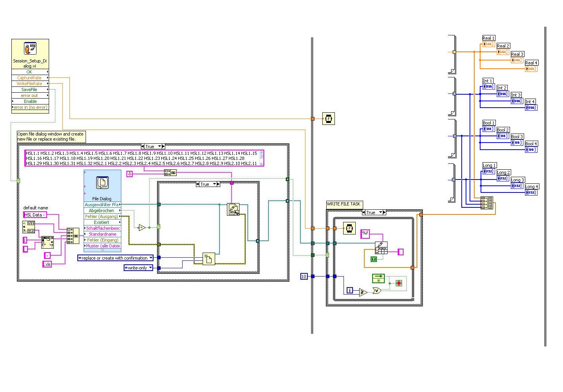Viewport: 563px width, 392px height.
Task: Click the Greater Or Equal comparison node
Action: 363,292
